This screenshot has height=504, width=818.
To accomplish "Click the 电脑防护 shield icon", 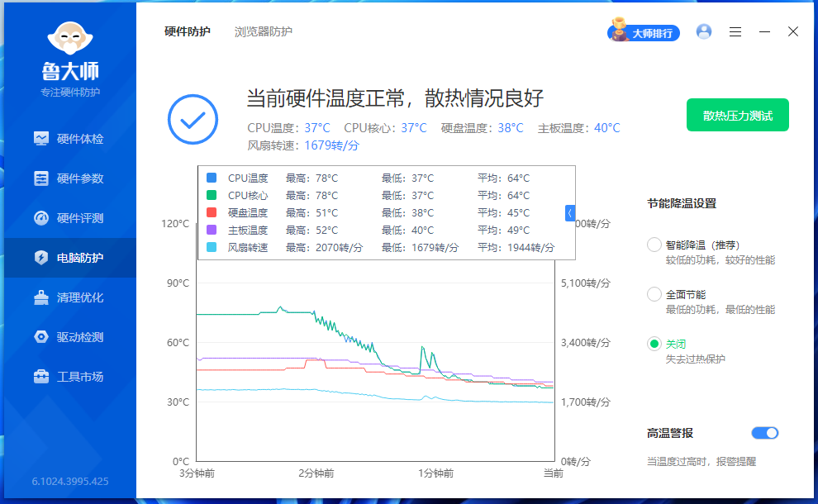I will (x=41, y=258).
